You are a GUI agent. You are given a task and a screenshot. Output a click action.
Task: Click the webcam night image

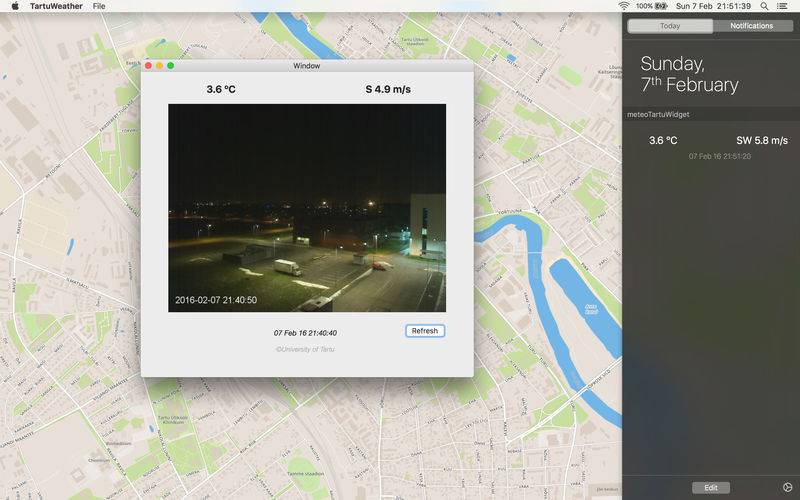pyautogui.click(x=307, y=208)
